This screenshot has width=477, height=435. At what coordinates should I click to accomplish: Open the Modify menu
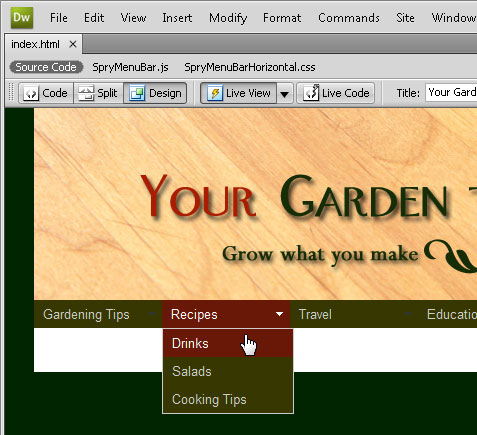[228, 18]
